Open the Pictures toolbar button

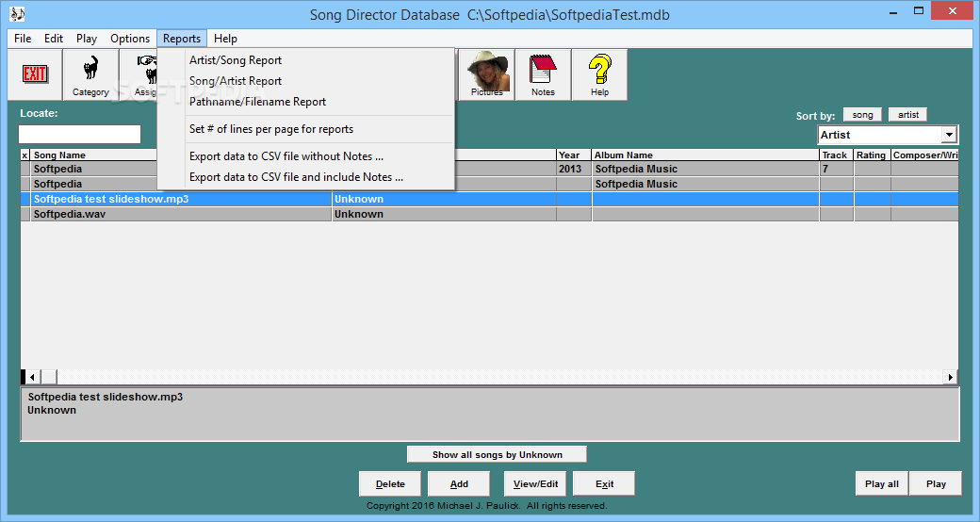click(x=487, y=74)
